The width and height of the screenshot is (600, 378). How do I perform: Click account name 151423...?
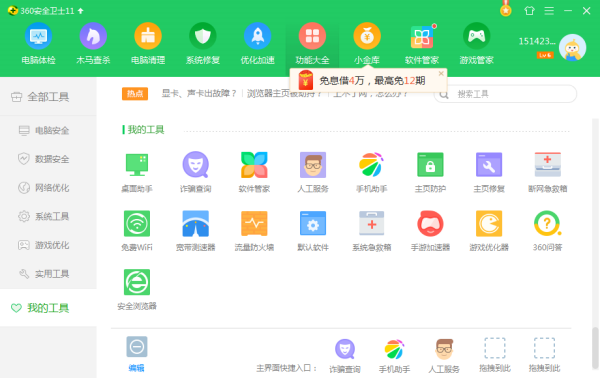click(537, 41)
